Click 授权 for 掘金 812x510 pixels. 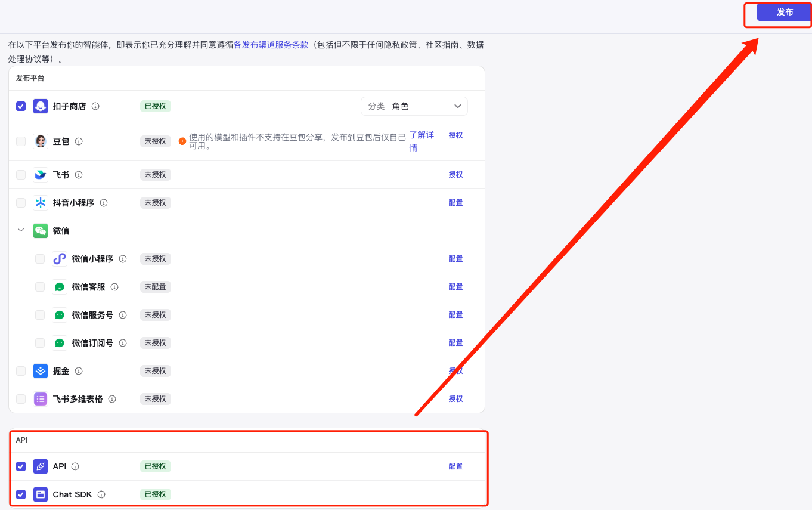pyautogui.click(x=455, y=371)
